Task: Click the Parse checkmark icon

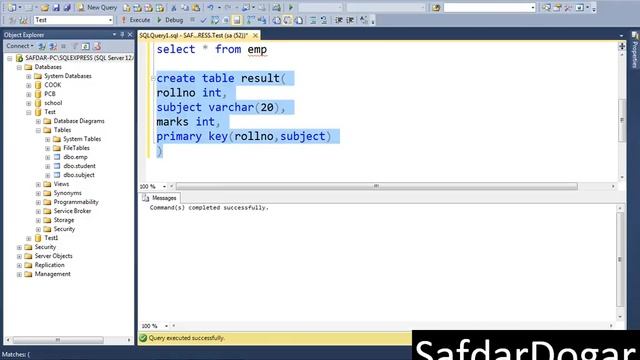Action: [x=204, y=20]
